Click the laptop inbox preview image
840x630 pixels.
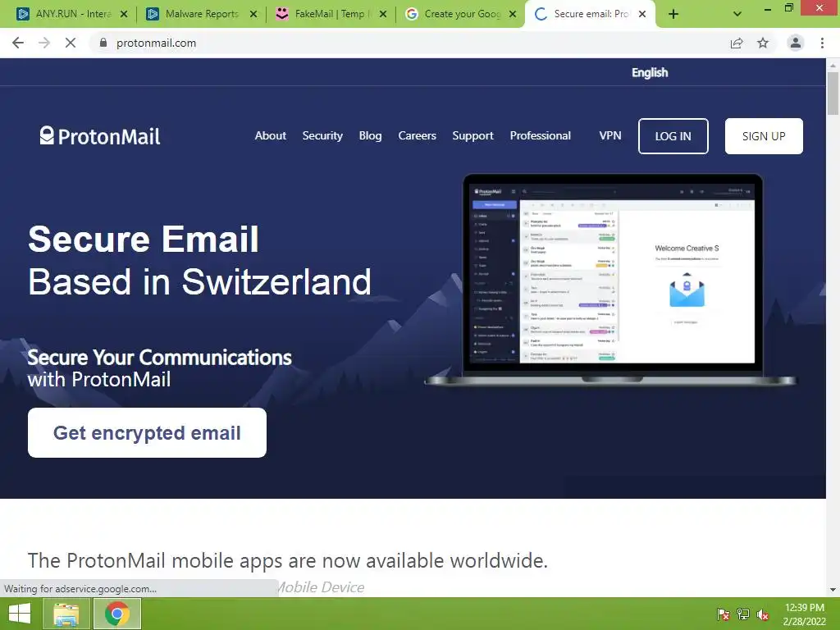(x=610, y=279)
